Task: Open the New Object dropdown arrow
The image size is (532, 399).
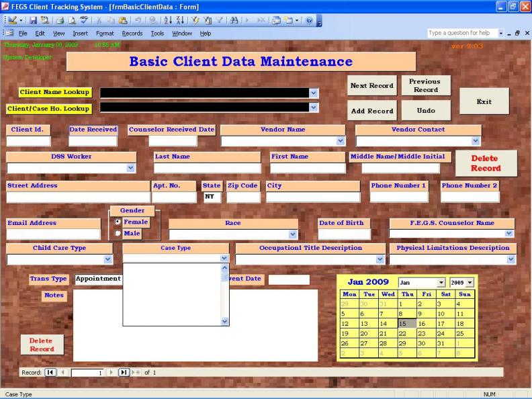Action: 297,20
